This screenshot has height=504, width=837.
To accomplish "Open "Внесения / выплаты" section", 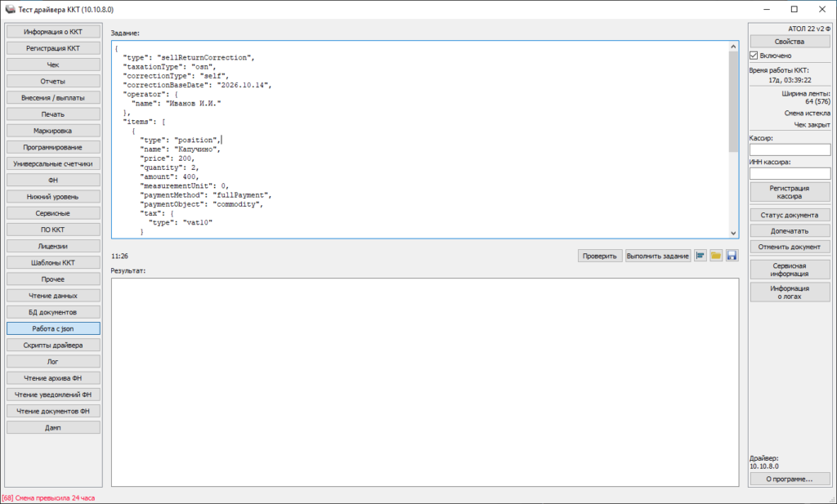I will tap(53, 98).
